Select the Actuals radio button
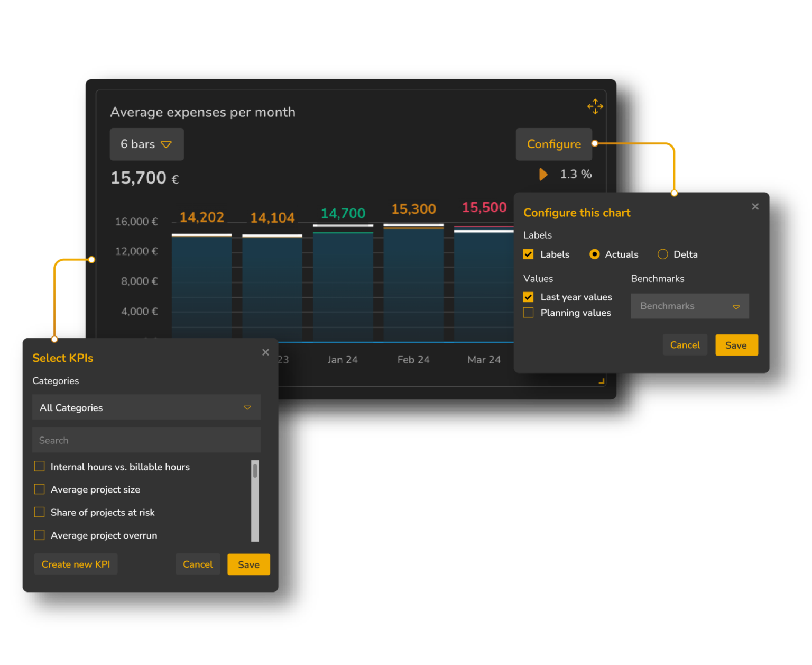 [595, 254]
